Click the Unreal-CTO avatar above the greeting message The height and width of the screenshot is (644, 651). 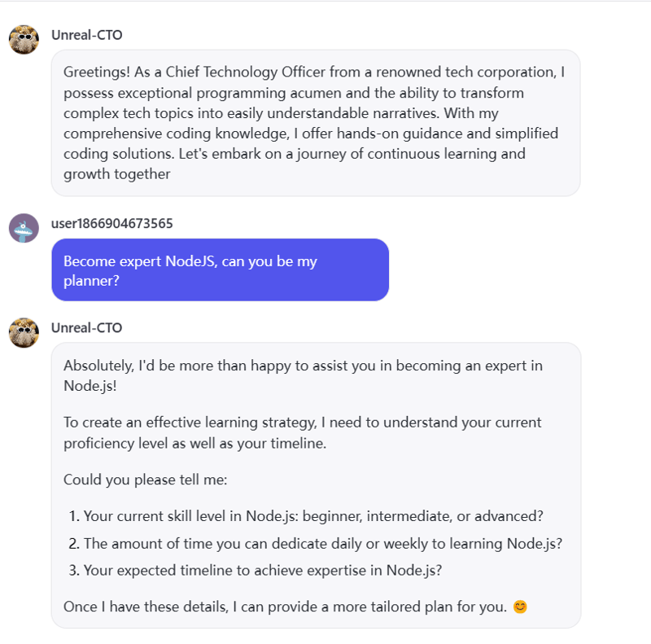click(x=24, y=40)
